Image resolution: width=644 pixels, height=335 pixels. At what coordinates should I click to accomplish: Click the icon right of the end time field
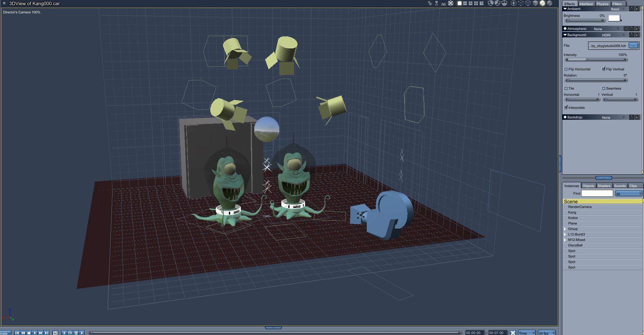[513, 333]
